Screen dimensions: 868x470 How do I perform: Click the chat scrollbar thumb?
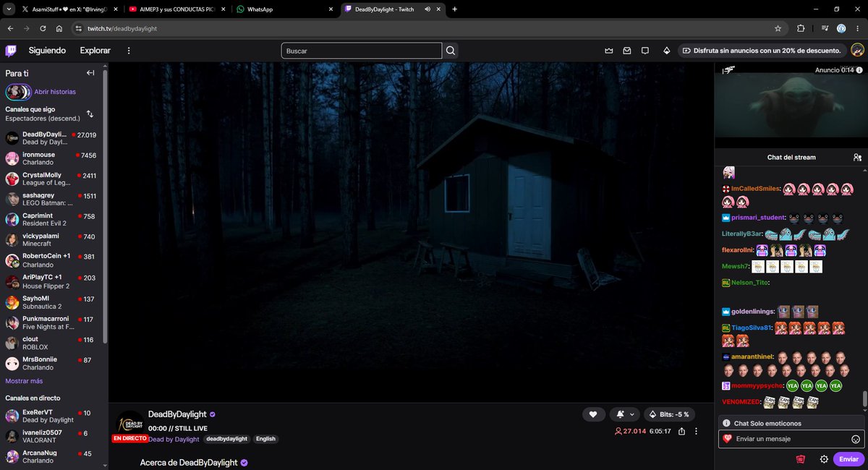(x=864, y=398)
